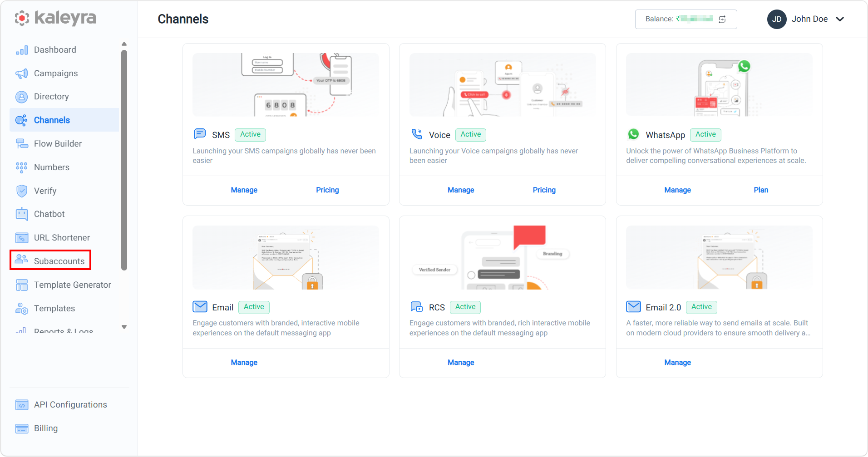
Task: Click the Email 2.0 card illustration
Action: click(720, 257)
